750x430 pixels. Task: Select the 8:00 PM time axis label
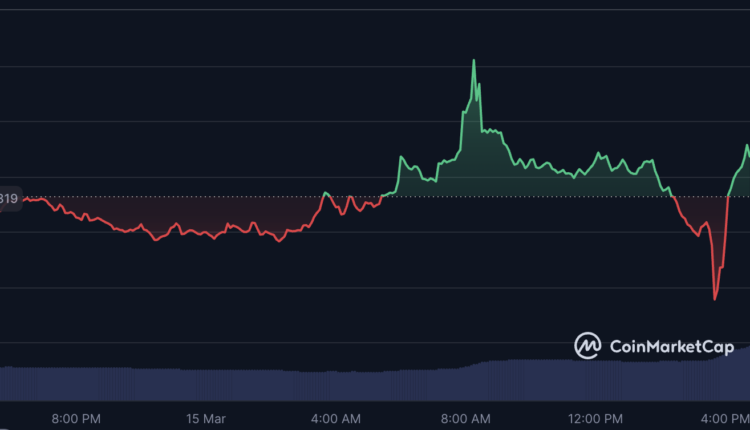pos(75,417)
